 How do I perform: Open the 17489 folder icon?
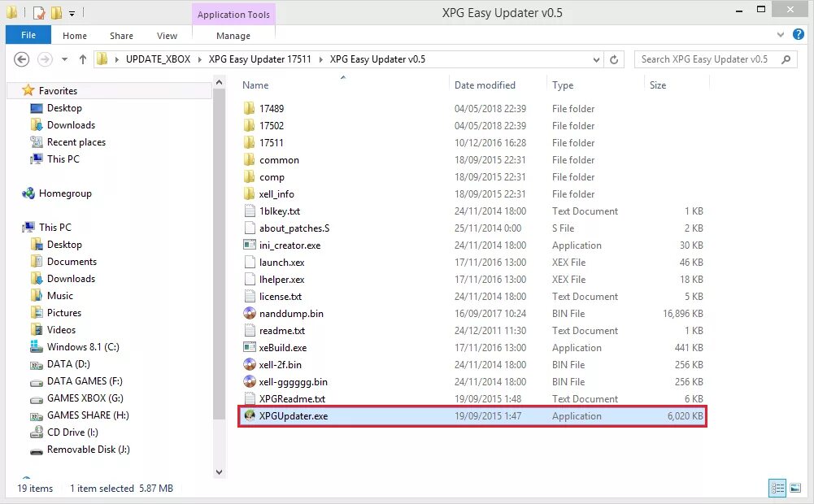tap(249, 108)
